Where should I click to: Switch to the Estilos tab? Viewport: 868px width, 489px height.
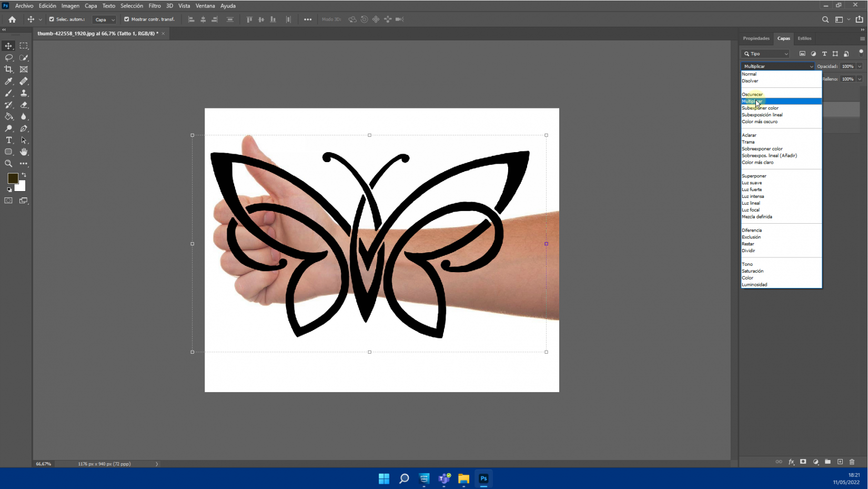(804, 38)
